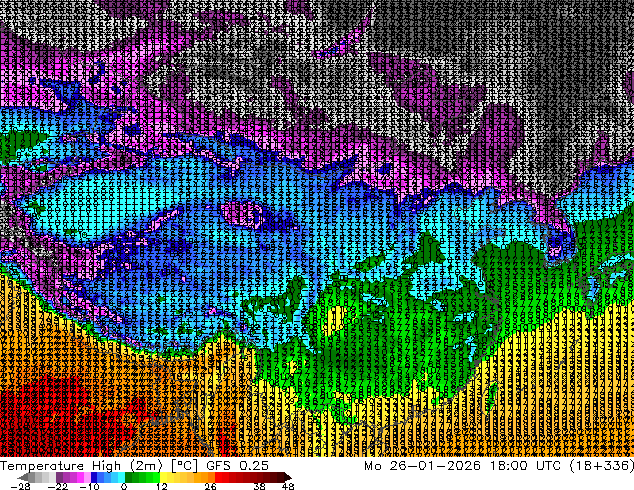Click the '26' legend value
This screenshot has height=490, width=634.
[x=210, y=486]
